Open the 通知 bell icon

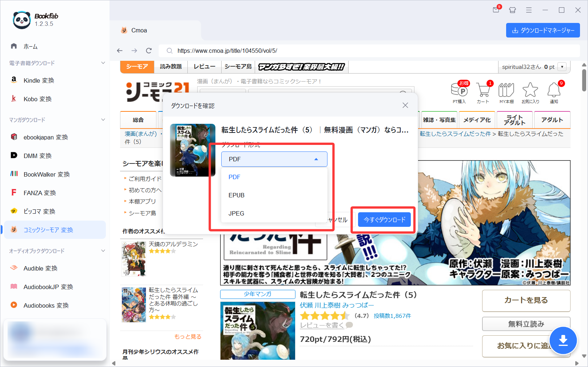coord(554,92)
